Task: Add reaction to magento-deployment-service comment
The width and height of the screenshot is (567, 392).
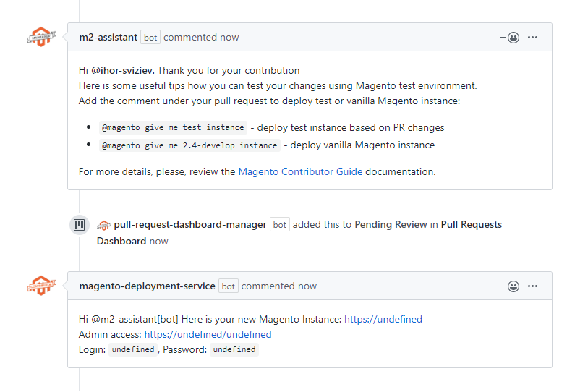Action: pyautogui.click(x=509, y=286)
